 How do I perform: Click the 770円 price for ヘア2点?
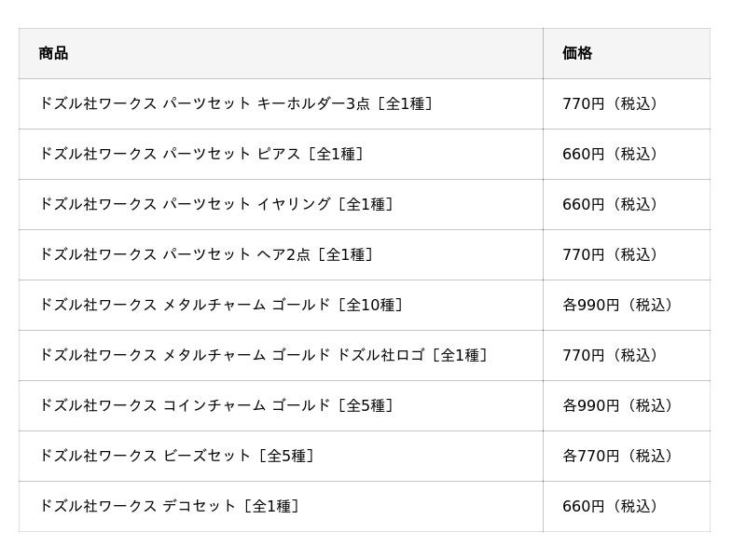(x=614, y=254)
